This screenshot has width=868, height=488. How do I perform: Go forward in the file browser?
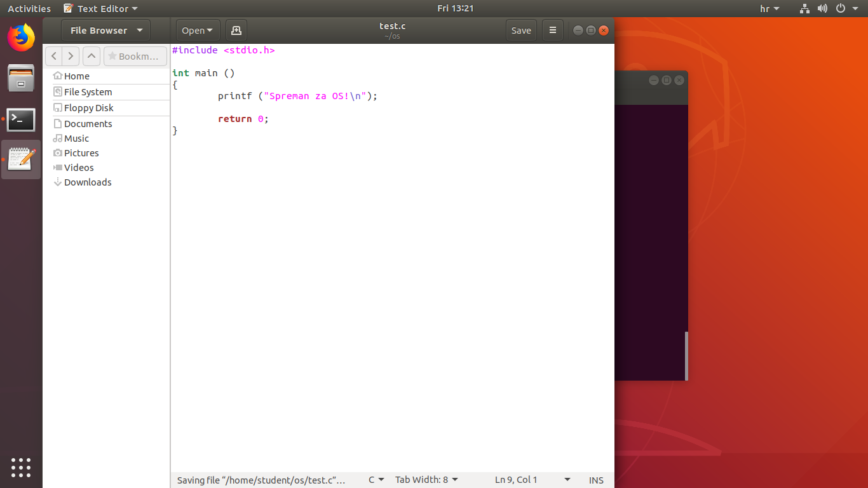pyautogui.click(x=71, y=56)
